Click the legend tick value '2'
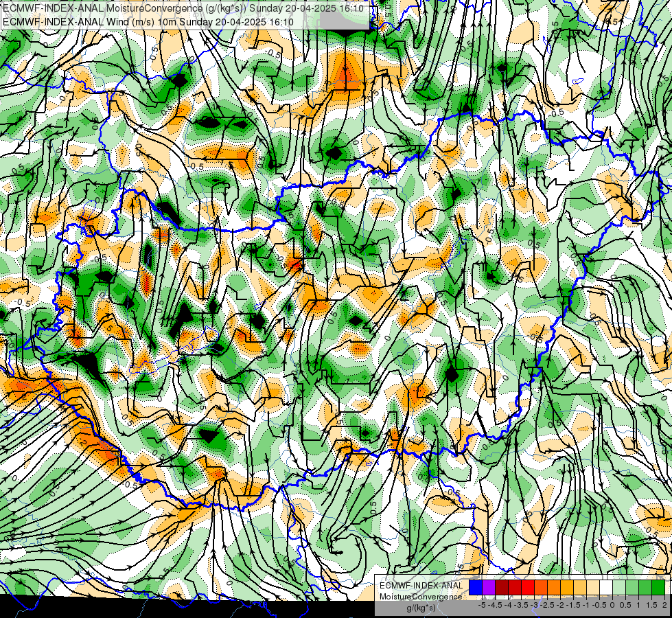 click(x=664, y=605)
